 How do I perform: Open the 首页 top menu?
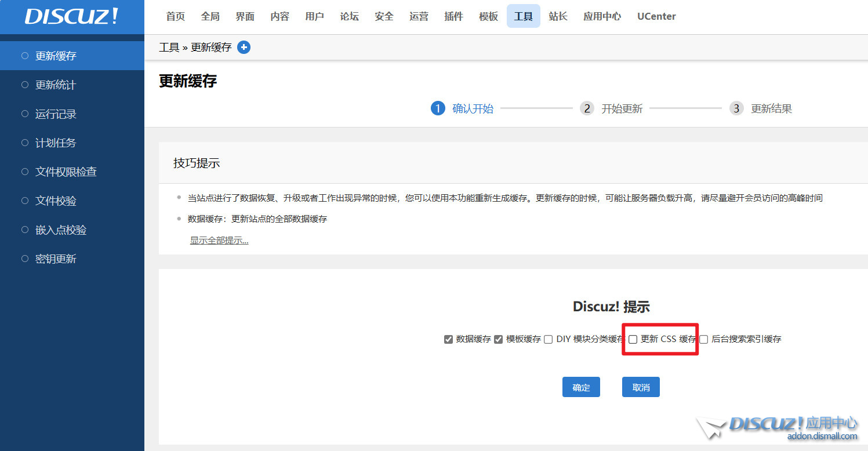pyautogui.click(x=175, y=16)
